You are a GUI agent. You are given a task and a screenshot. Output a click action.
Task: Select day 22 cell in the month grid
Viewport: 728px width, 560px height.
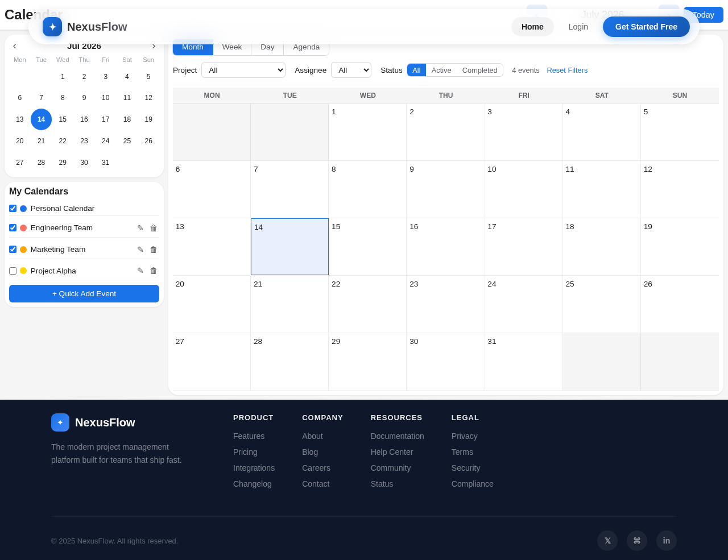tap(367, 304)
